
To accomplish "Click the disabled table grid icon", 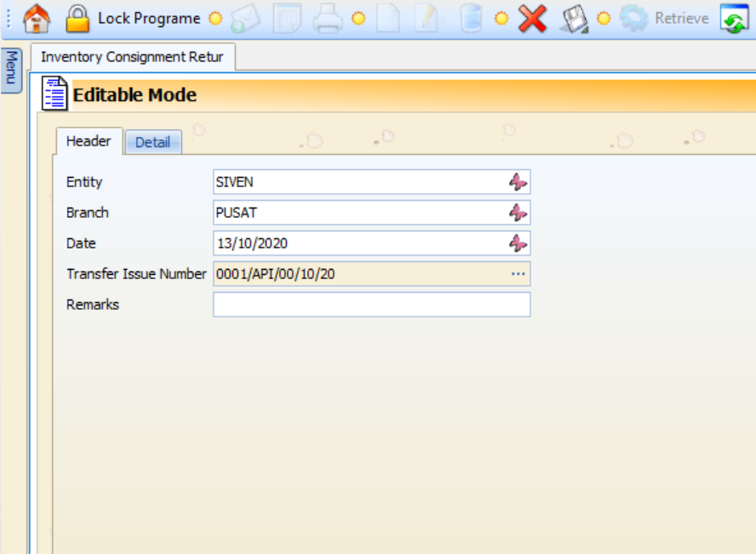I will pyautogui.click(x=288, y=19).
